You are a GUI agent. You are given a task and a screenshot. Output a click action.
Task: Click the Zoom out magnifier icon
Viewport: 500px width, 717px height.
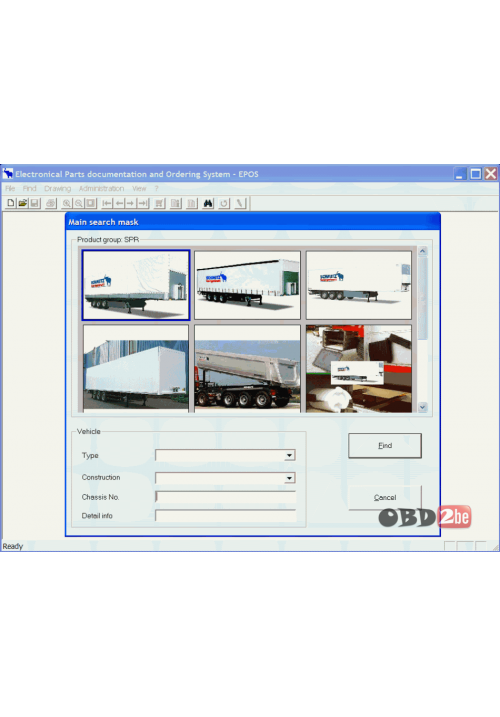coord(79,203)
